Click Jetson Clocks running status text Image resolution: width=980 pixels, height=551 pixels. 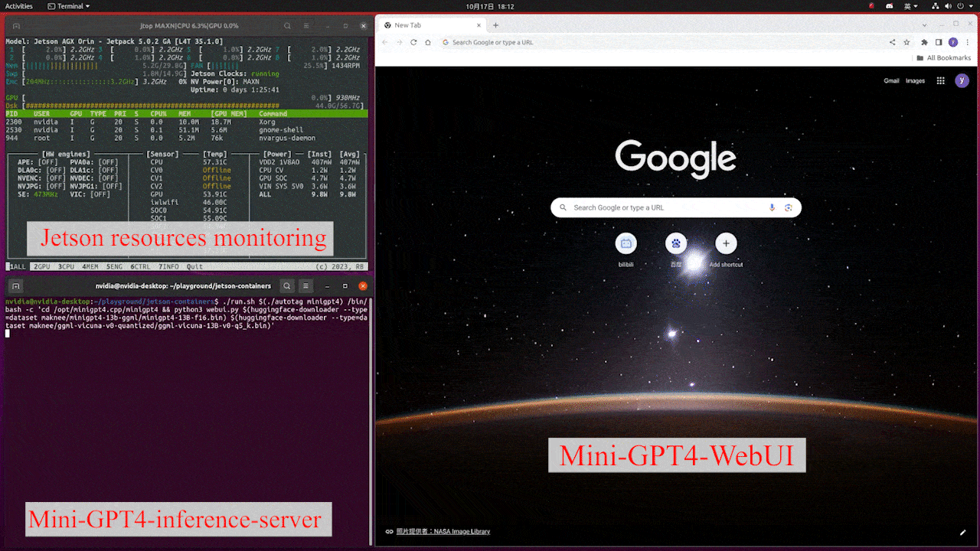pyautogui.click(x=234, y=73)
